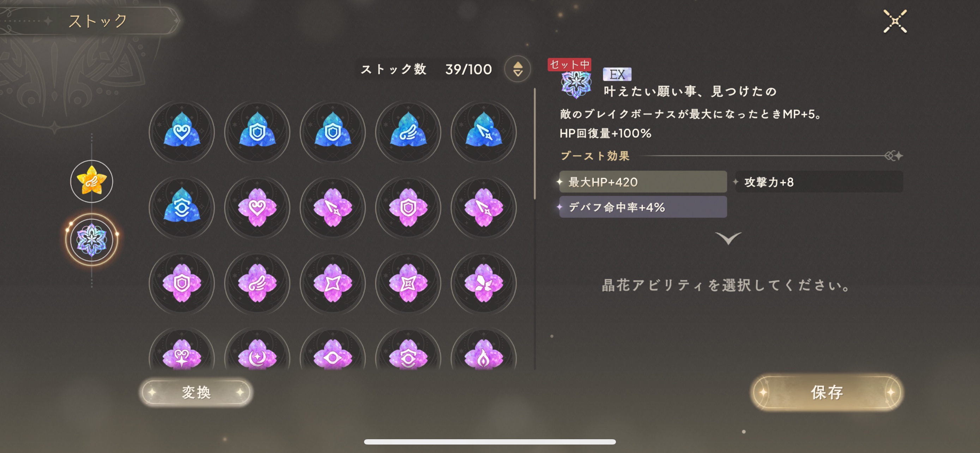Choose the pink heart crystal flower
980x453 pixels.
tap(257, 208)
